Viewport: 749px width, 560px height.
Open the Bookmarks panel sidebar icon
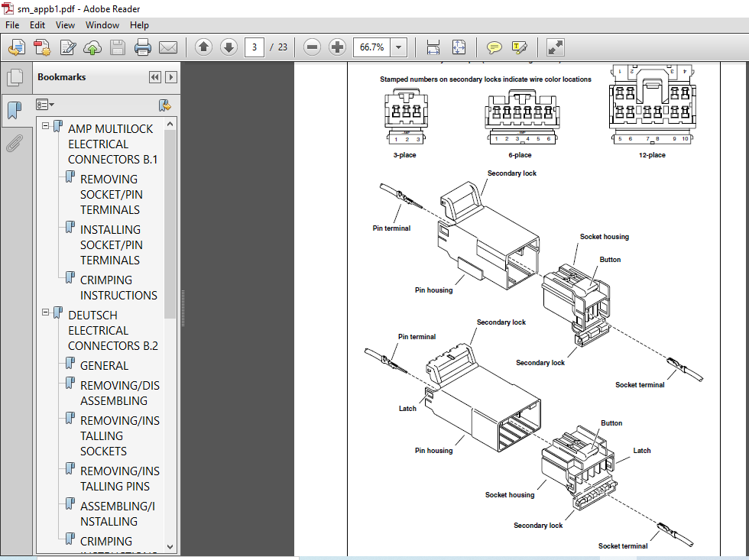15,110
